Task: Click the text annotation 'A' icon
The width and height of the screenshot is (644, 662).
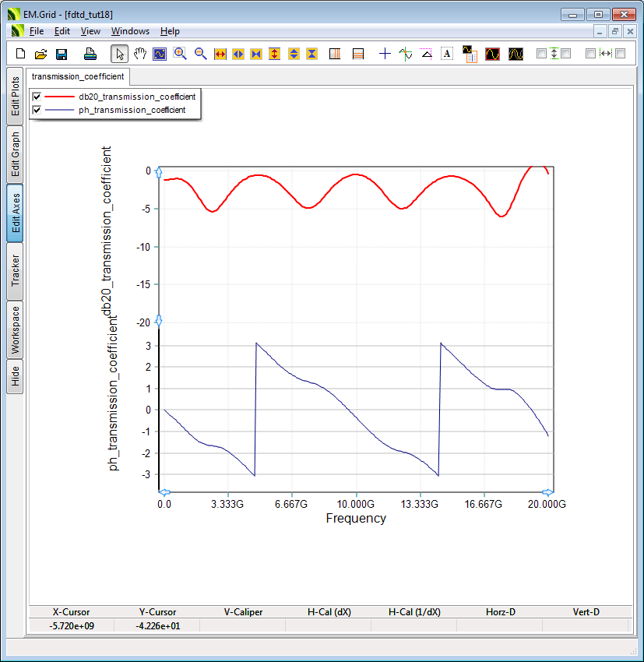Action: tap(447, 54)
